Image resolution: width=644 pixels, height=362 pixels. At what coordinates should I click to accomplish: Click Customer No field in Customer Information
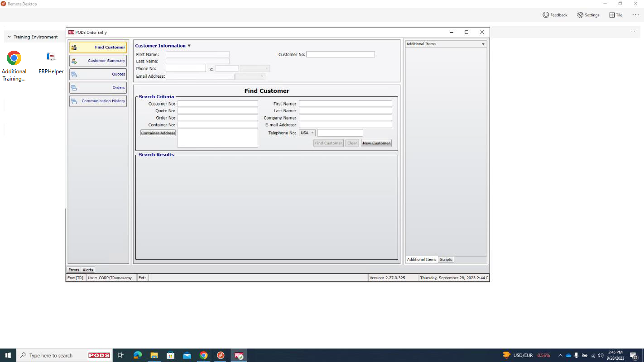(341, 54)
